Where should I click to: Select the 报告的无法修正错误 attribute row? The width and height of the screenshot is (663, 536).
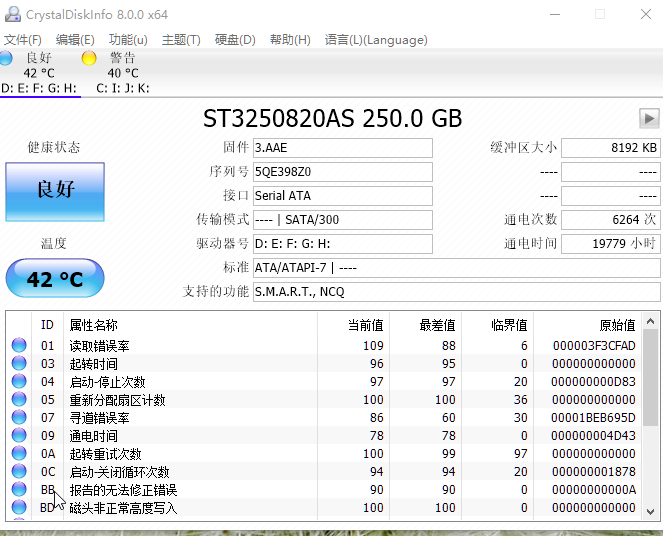point(323,489)
